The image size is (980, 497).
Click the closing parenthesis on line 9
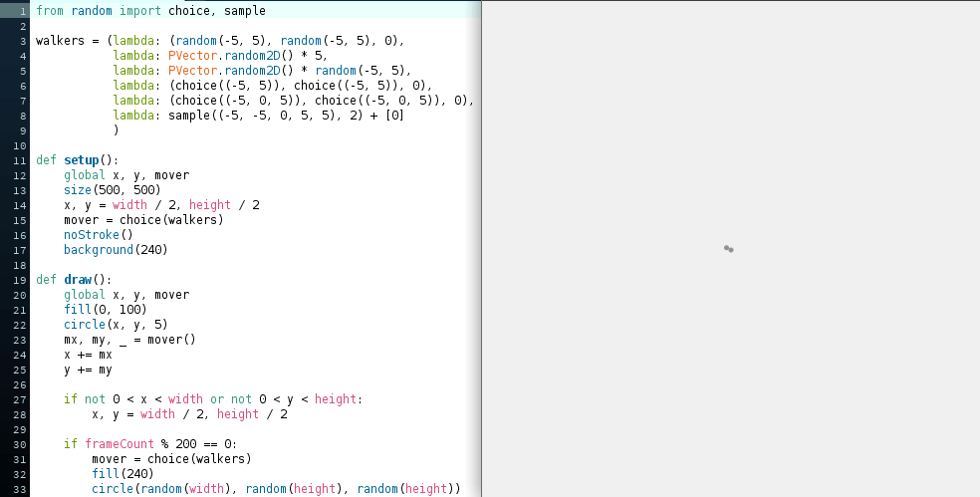click(x=116, y=130)
